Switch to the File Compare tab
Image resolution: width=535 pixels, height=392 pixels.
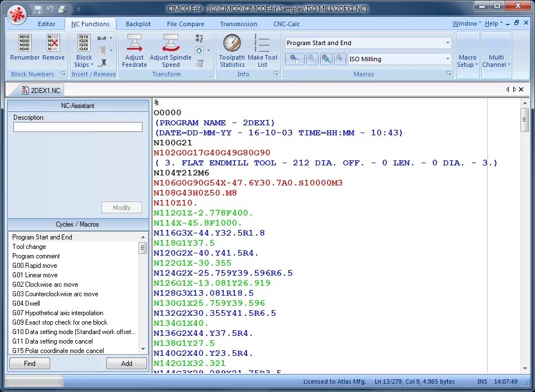click(185, 24)
